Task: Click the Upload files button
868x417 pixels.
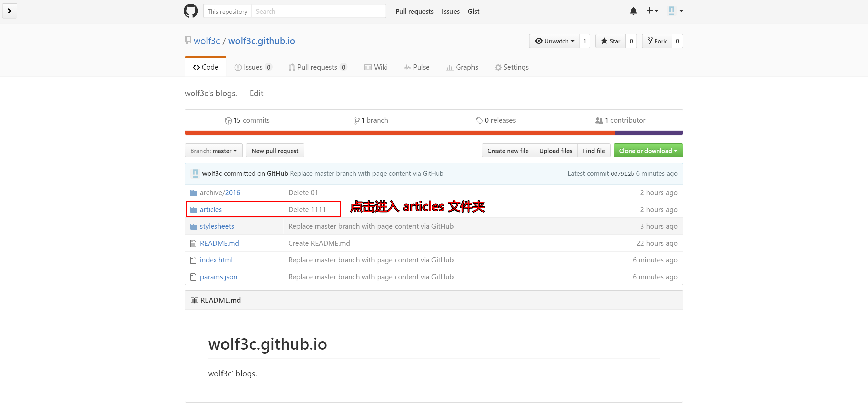Action: click(556, 151)
